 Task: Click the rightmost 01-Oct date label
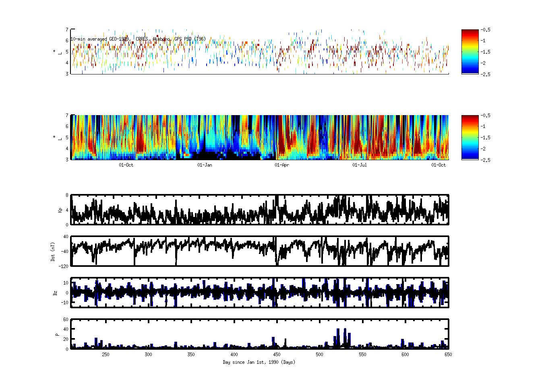point(439,165)
